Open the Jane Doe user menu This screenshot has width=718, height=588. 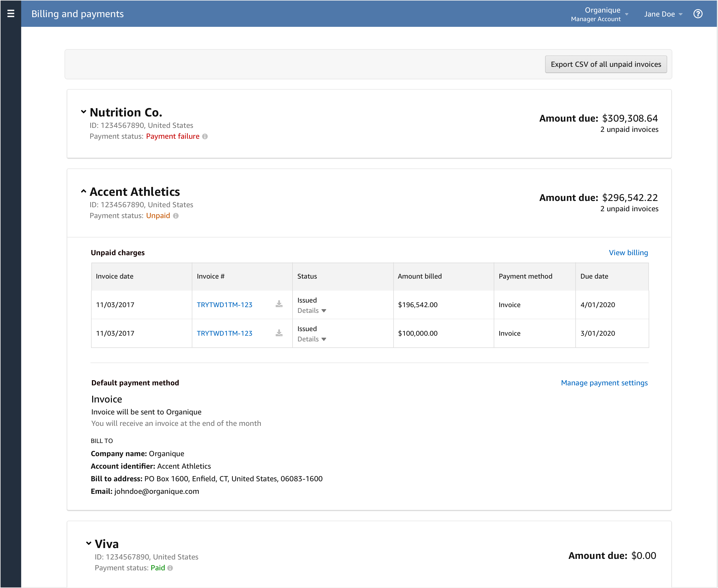pos(663,14)
